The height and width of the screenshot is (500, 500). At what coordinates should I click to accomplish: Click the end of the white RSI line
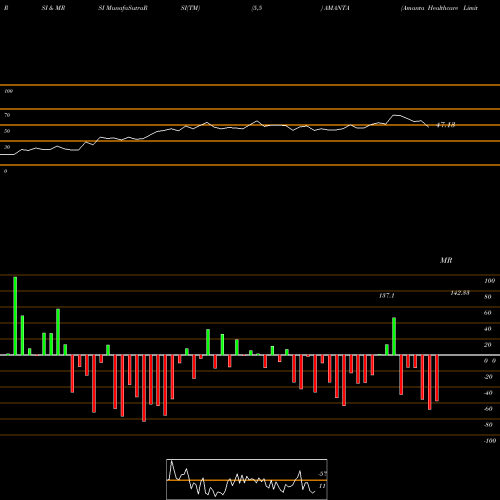coord(428,127)
